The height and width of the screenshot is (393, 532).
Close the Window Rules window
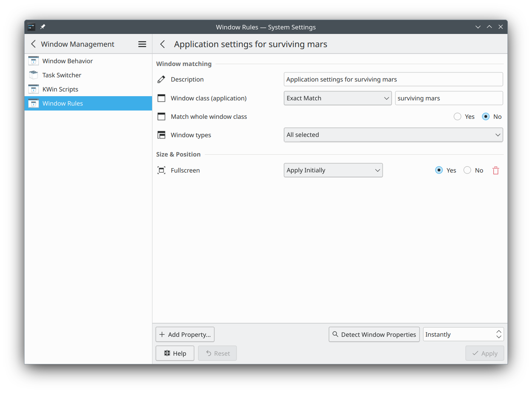501,27
